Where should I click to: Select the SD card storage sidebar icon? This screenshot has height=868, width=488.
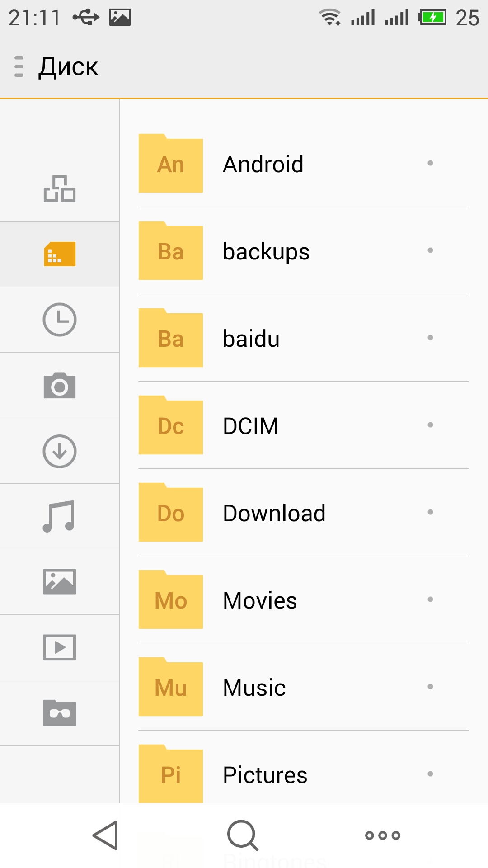click(x=60, y=254)
